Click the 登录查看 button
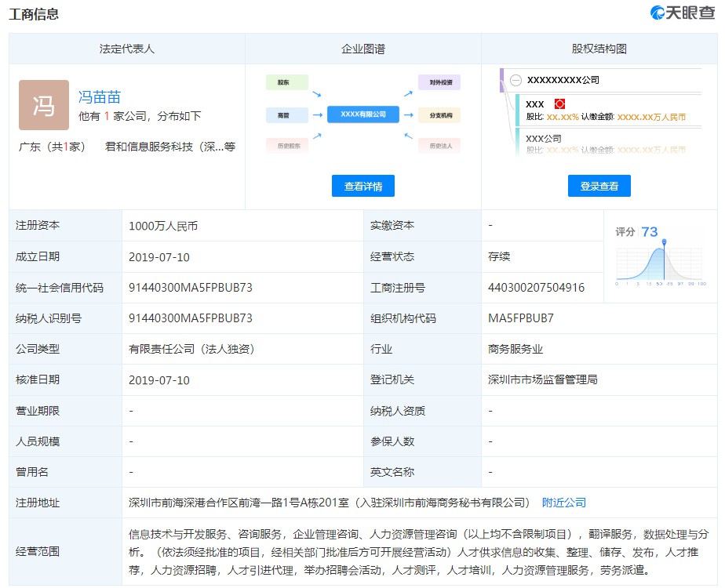 (599, 186)
